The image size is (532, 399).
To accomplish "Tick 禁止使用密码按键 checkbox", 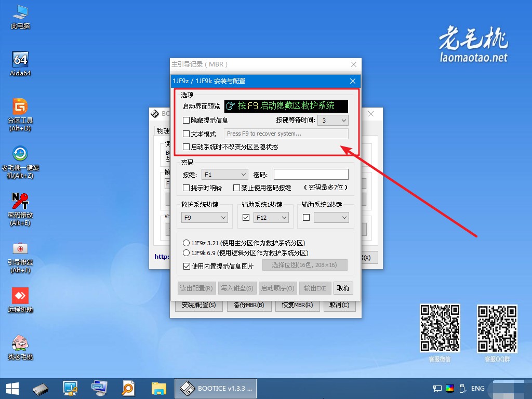I will 236,188.
